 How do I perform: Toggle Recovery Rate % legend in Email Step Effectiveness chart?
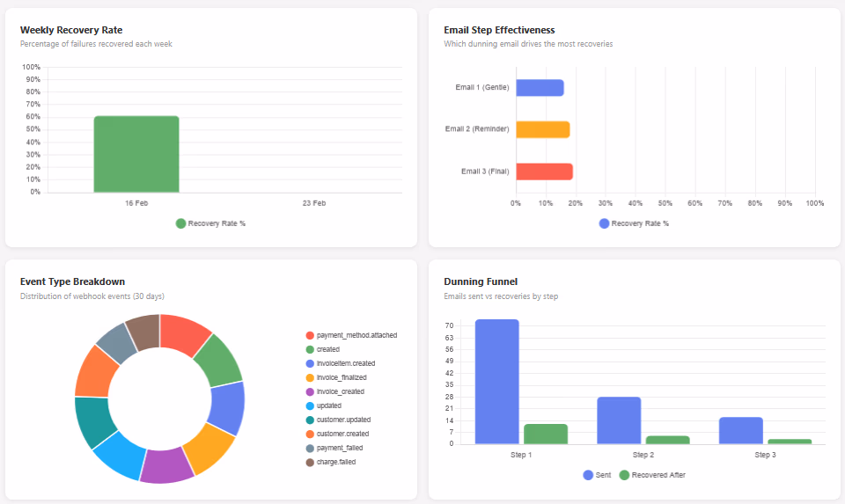[634, 223]
